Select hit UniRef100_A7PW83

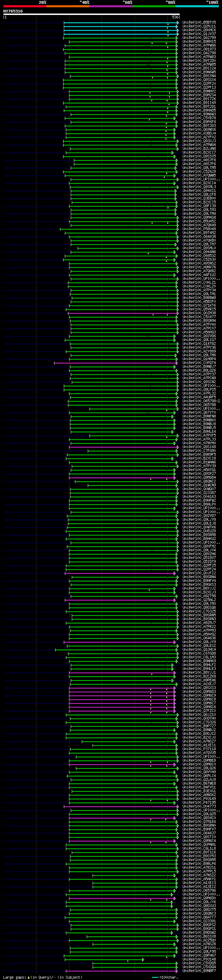pyautogui.click(x=199, y=57)
